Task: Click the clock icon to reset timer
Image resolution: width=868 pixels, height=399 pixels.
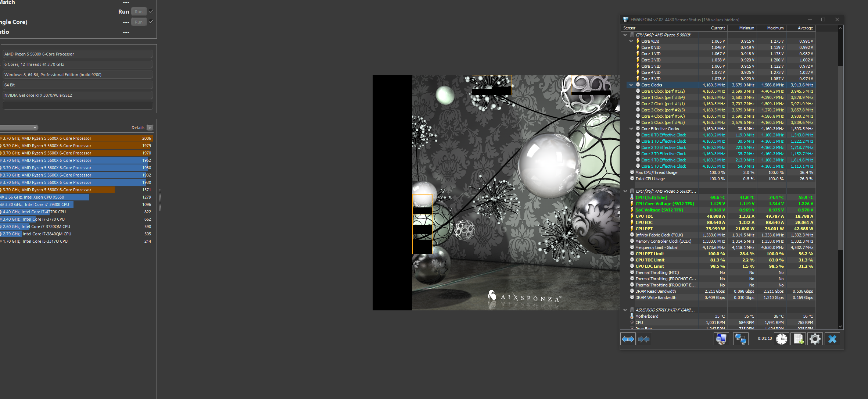Action: pos(782,339)
